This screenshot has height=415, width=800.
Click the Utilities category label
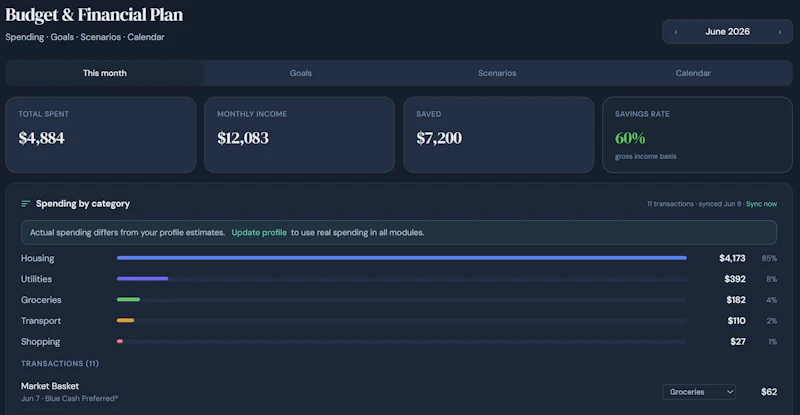tap(36, 279)
